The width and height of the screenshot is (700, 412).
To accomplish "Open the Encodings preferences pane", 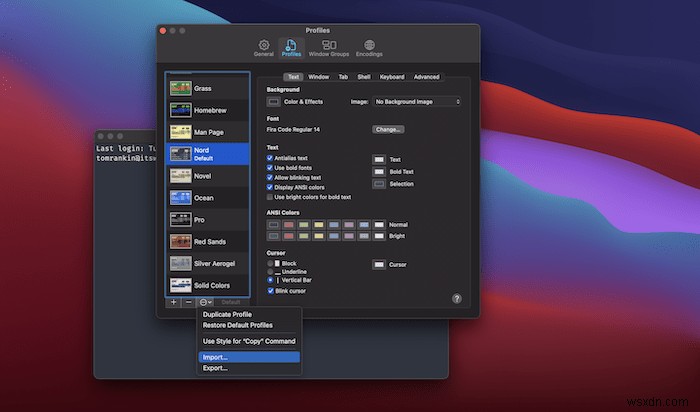I will [369, 47].
